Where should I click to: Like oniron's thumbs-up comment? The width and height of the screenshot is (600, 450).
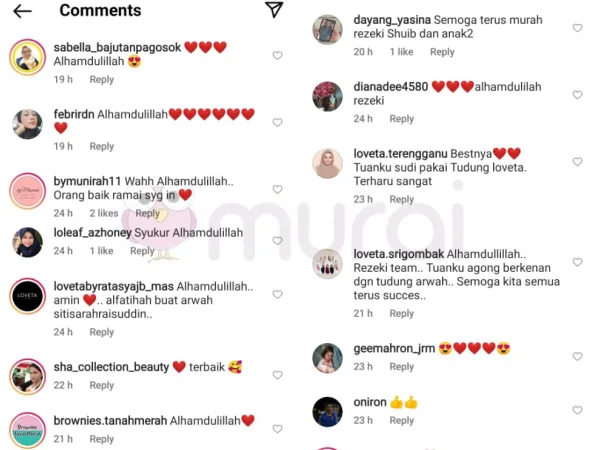(x=577, y=410)
